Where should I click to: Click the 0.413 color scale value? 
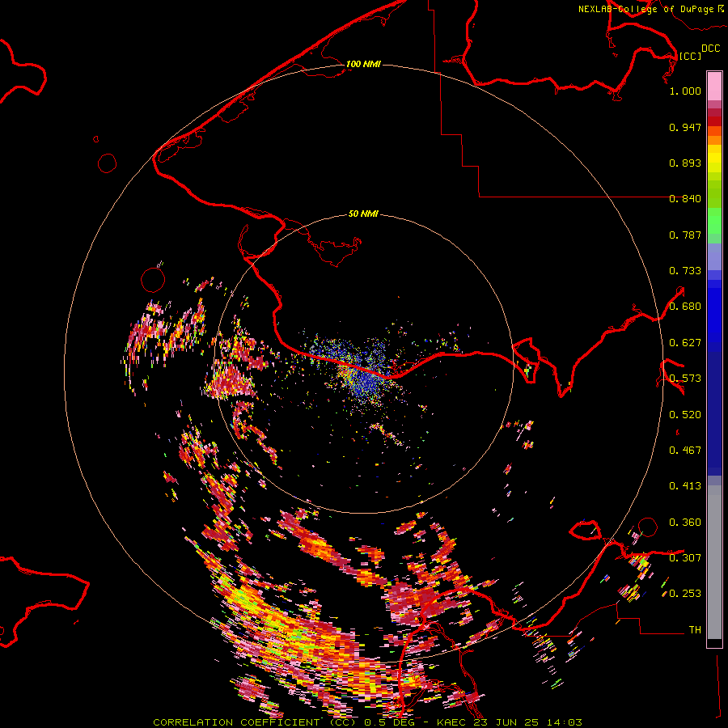pos(685,486)
